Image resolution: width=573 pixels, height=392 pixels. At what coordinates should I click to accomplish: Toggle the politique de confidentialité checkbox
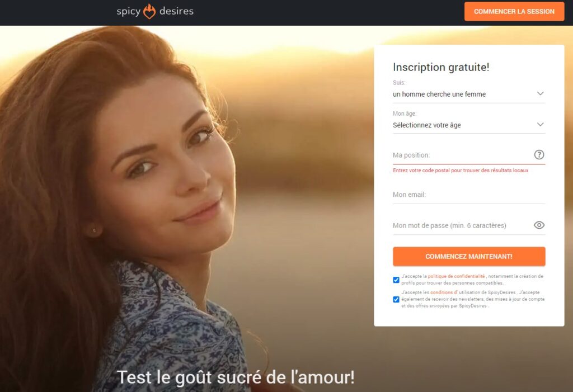pyautogui.click(x=396, y=280)
